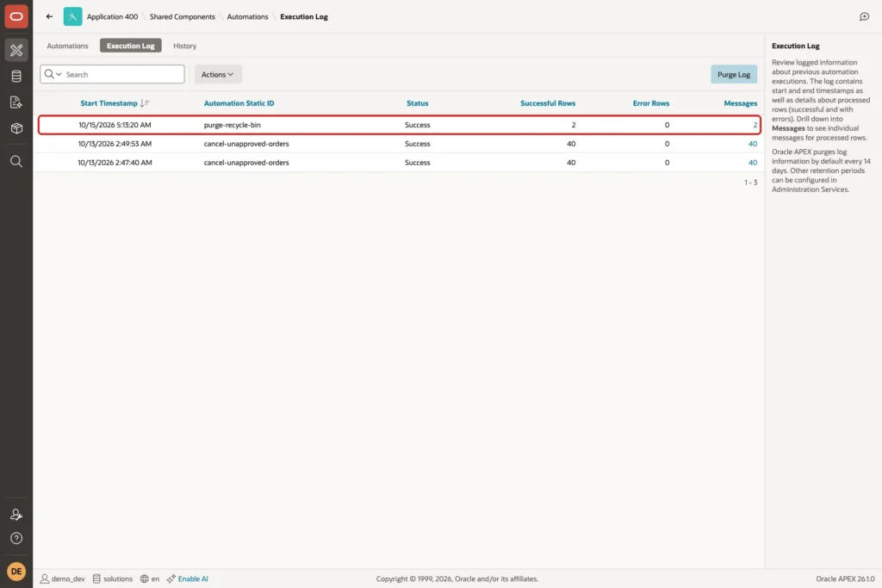The width and height of the screenshot is (882, 588).
Task: Select timestamp 10/13/2026 2:49:53 AM cell
Action: point(115,144)
